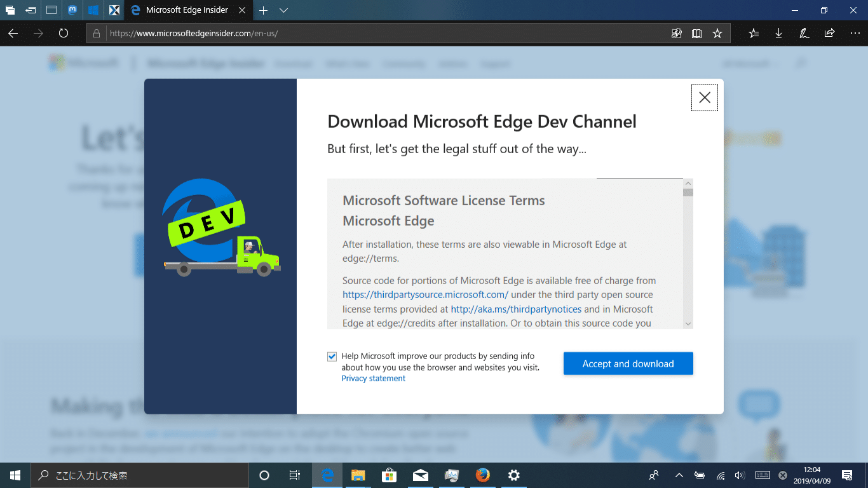The width and height of the screenshot is (868, 488).
Task: Click the Edge taskbar icon
Action: (x=327, y=475)
